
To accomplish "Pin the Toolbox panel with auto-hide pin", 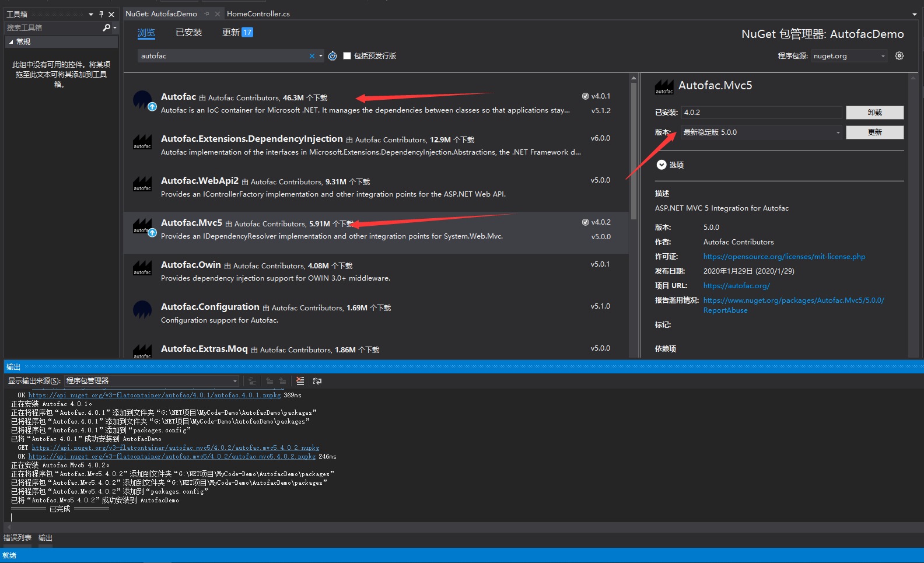I will pyautogui.click(x=101, y=14).
